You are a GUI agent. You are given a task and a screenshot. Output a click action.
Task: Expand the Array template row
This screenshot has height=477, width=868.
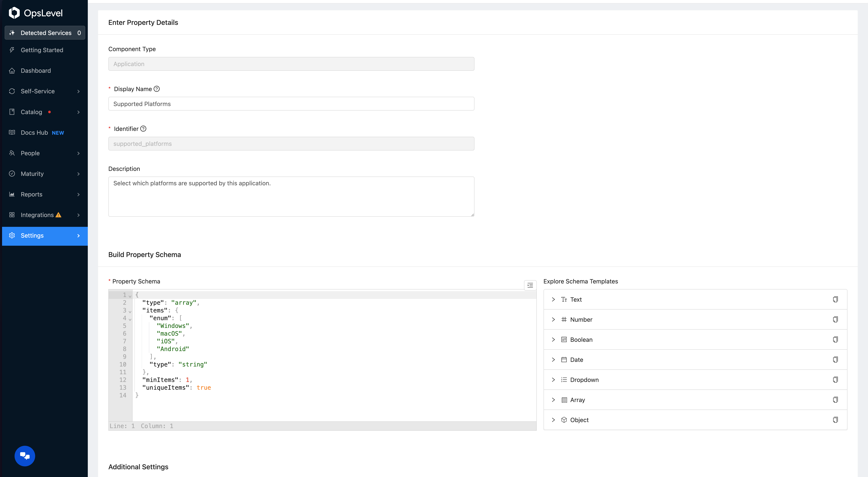coord(553,400)
